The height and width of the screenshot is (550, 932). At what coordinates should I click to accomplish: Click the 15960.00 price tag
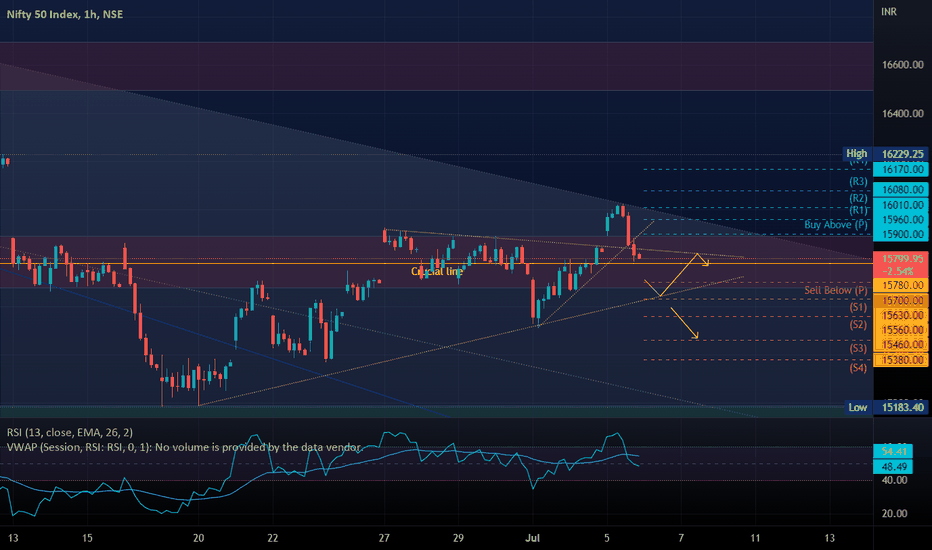coord(902,219)
